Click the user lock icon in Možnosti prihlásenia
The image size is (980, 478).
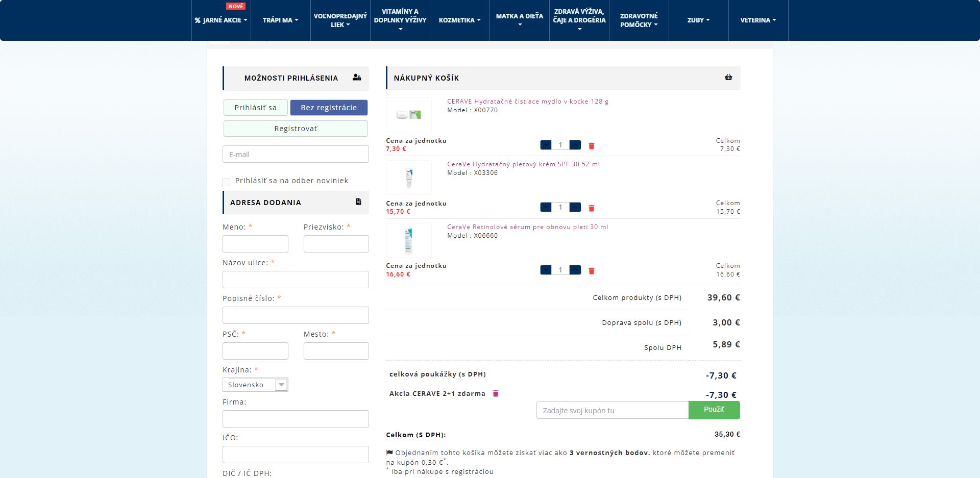357,78
